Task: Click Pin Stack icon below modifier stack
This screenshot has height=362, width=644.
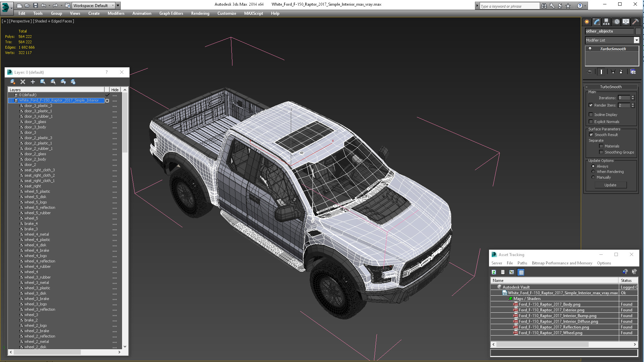Action: coord(590,72)
